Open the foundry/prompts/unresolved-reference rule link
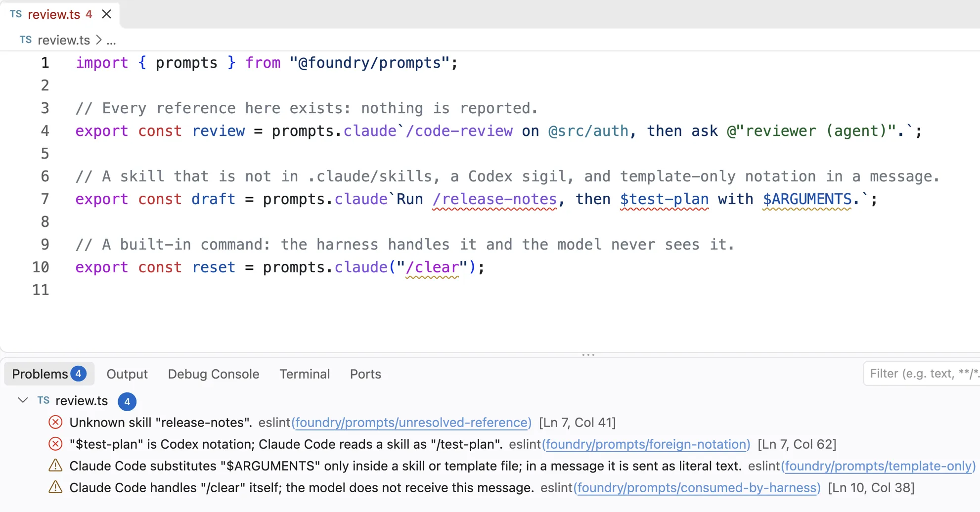Screen dimensions: 980x512 (x=411, y=423)
